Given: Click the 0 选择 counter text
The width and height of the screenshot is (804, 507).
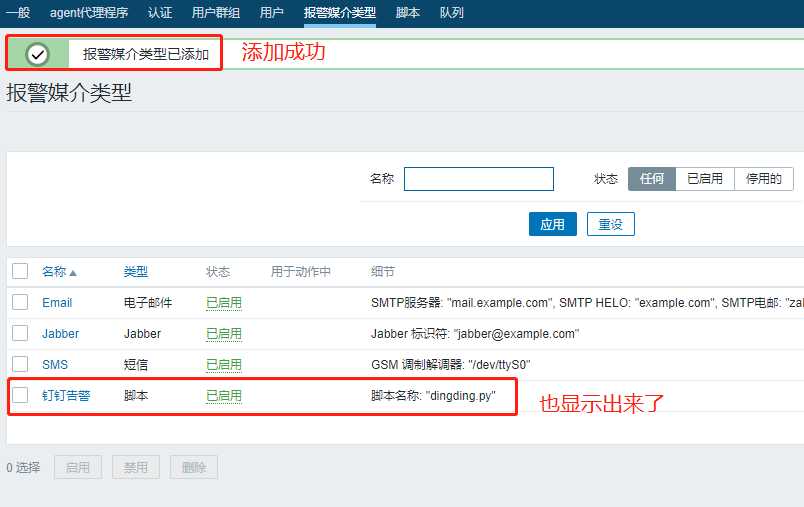Looking at the screenshot, I should (x=23, y=467).
